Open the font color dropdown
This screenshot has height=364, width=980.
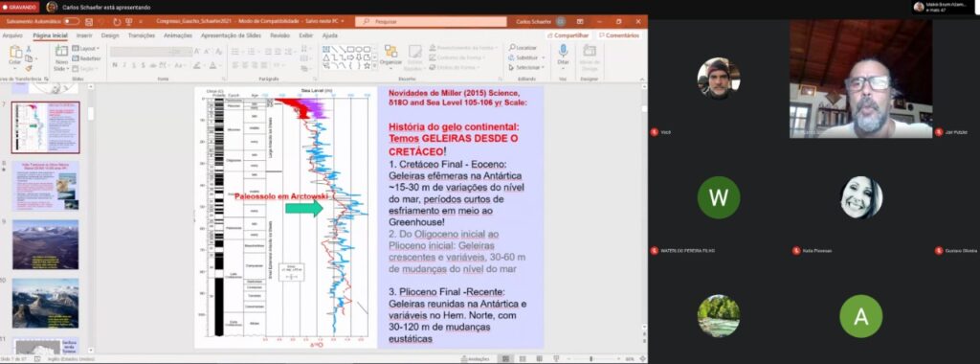[x=219, y=65]
